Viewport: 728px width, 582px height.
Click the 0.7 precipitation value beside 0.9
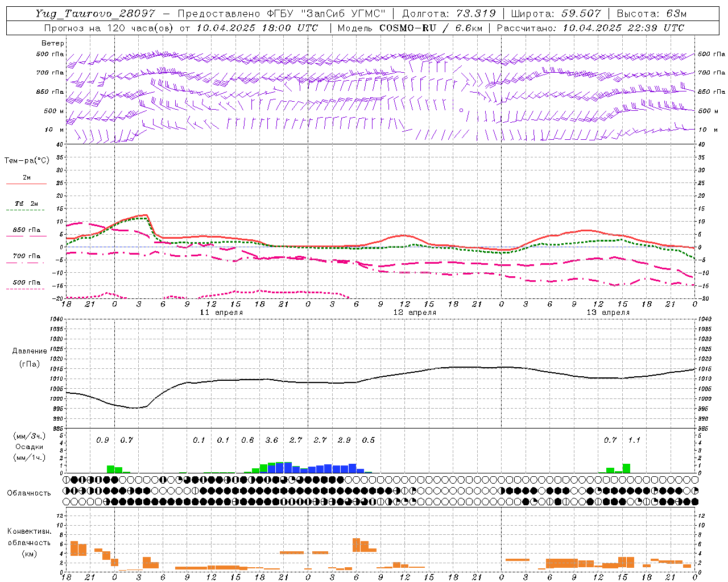tap(126, 440)
